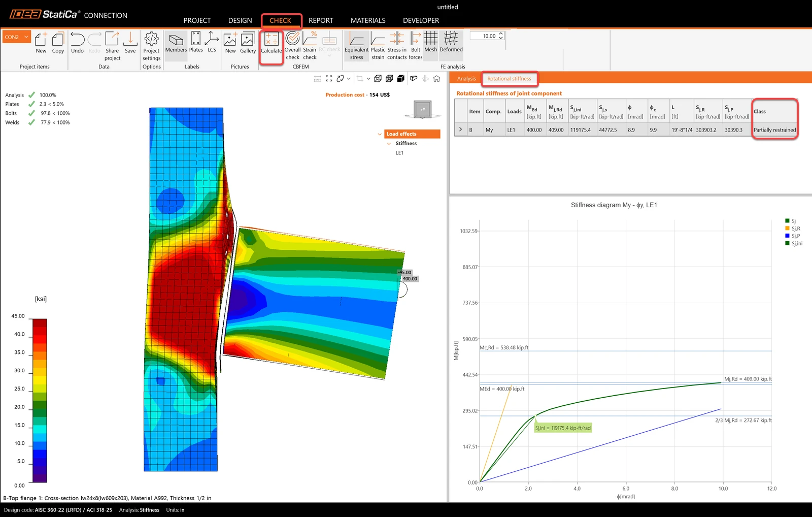Click the zoom-to-fit view icon
The width and height of the screenshot is (812, 517).
[329, 78]
